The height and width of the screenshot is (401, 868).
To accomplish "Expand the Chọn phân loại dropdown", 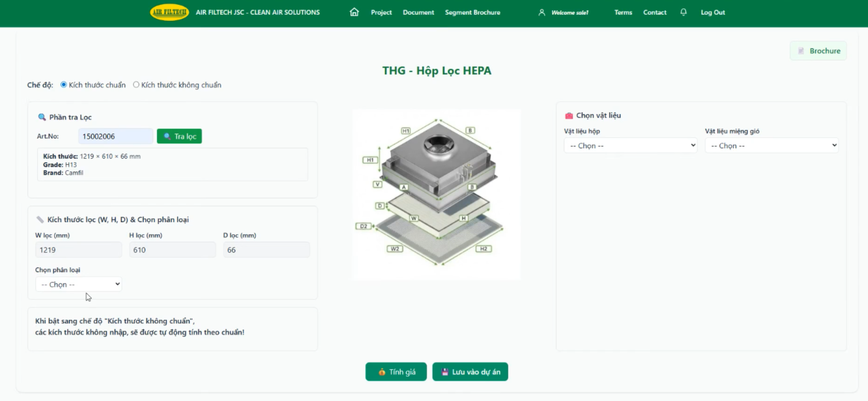I will (78, 284).
